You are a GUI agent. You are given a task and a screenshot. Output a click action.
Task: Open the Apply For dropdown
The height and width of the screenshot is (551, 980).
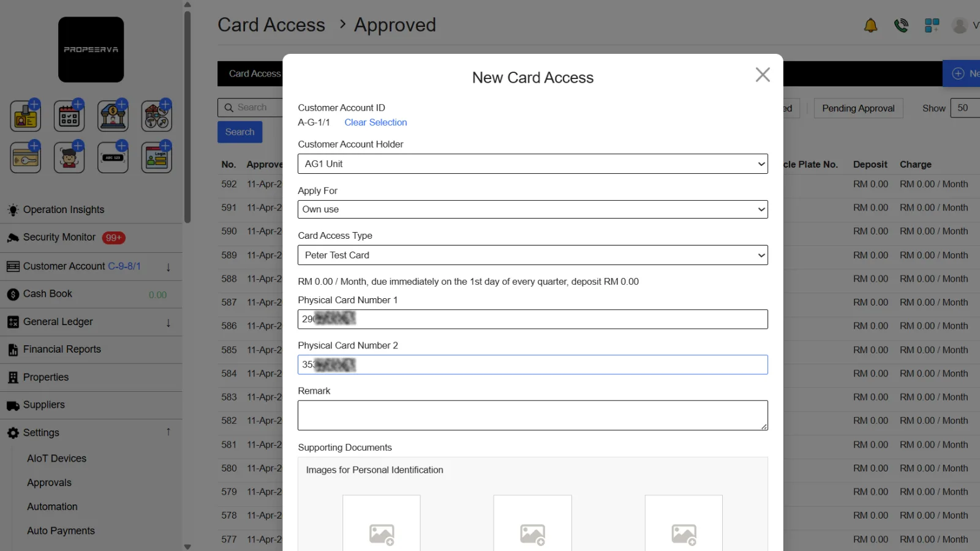coord(533,209)
